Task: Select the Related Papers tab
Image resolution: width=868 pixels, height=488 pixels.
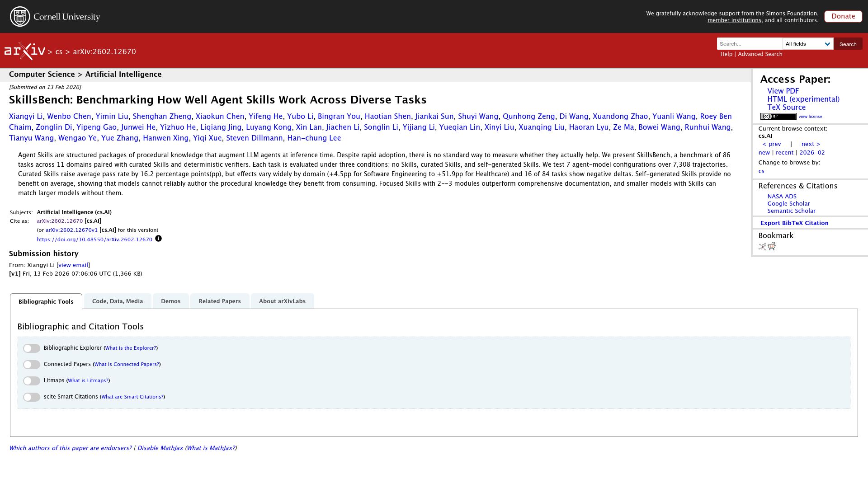Action: tap(220, 301)
